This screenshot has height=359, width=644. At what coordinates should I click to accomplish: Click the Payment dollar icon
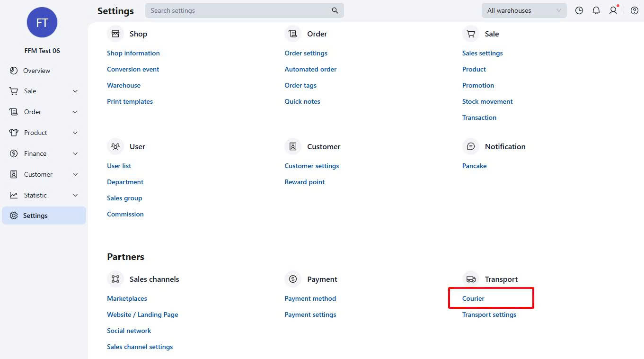point(293,279)
